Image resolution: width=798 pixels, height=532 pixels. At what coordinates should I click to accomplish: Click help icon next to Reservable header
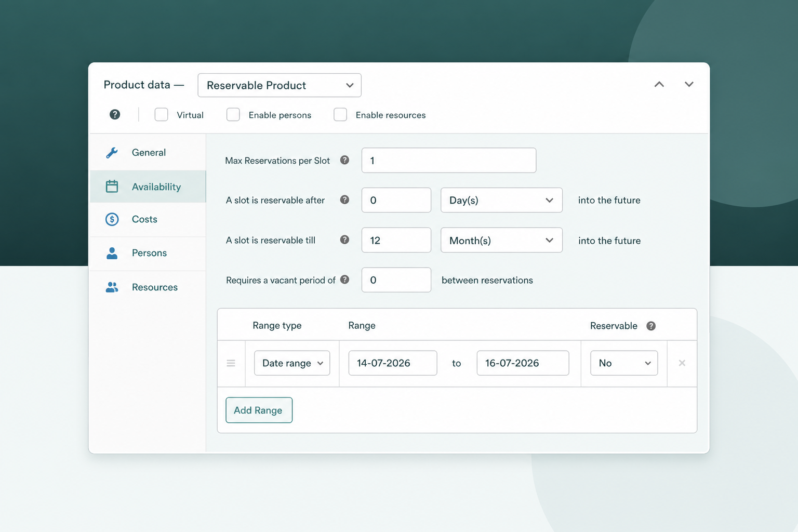coord(651,326)
